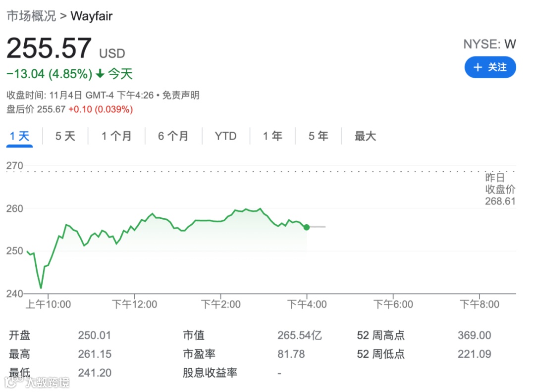The width and height of the screenshot is (535, 392).
Task: Click the 下午4:00 axis time label
Action: [307, 304]
